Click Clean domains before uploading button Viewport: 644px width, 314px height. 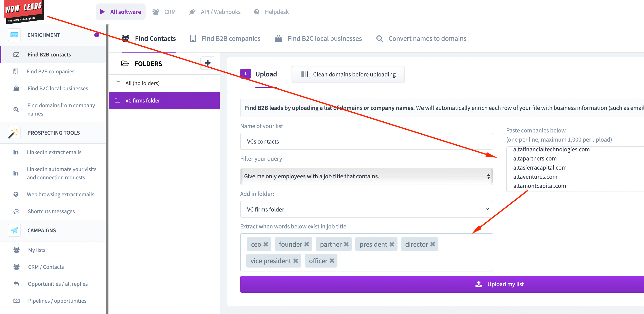348,74
